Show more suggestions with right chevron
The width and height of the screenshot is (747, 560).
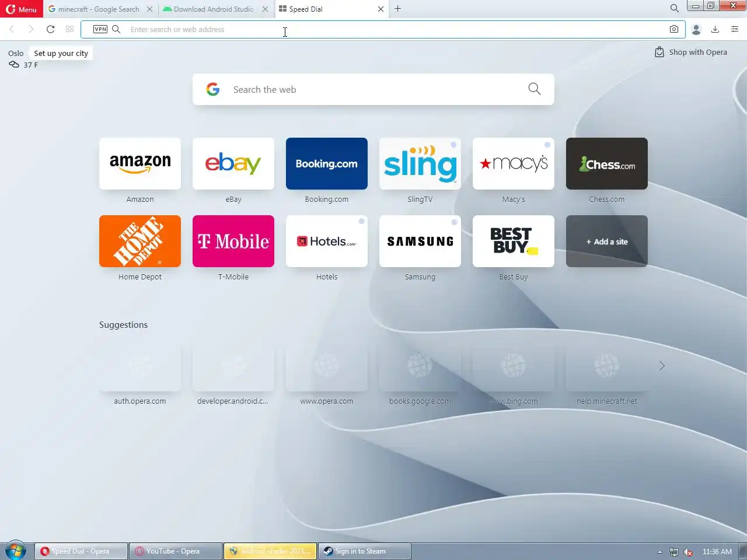662,366
